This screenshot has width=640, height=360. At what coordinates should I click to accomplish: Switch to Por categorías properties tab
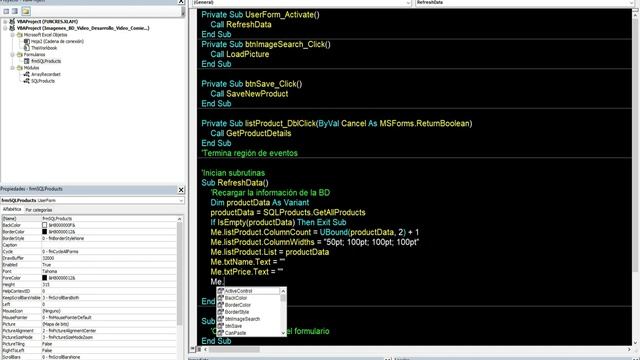[39, 210]
